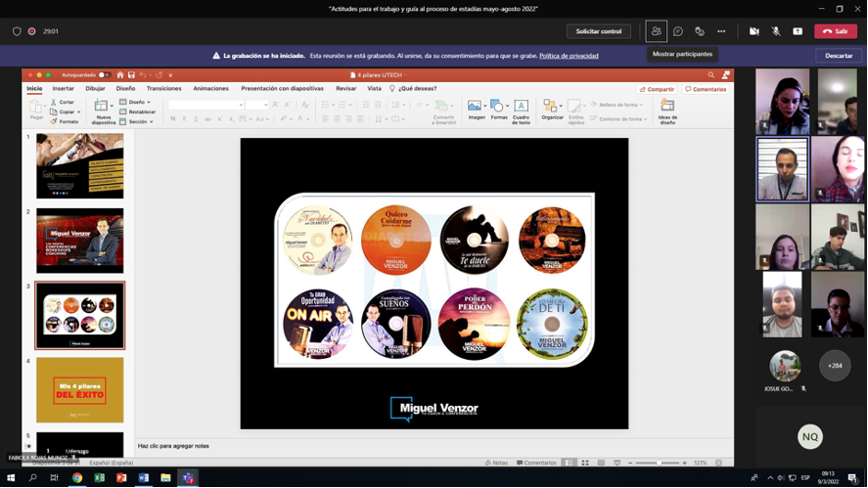Expand Contorno de forma dropdown

click(x=646, y=119)
